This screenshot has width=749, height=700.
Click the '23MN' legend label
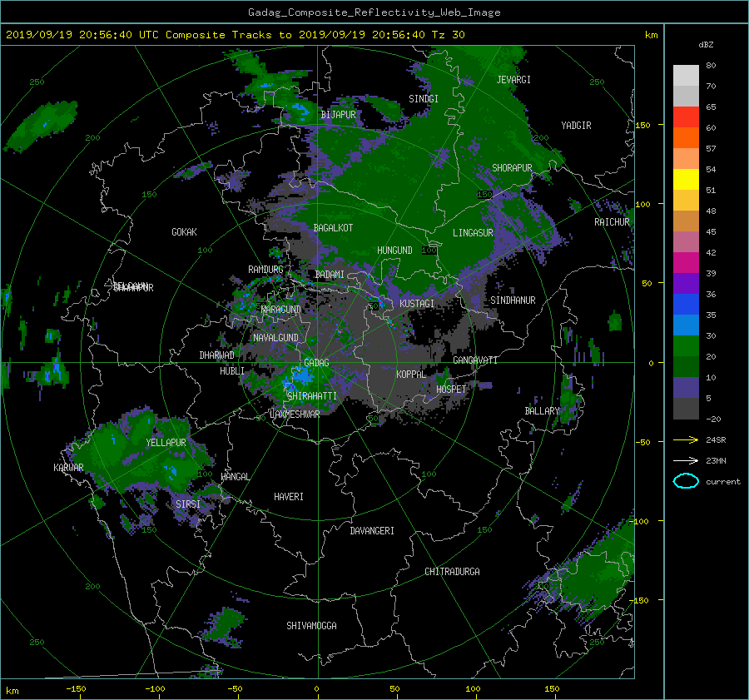point(716,460)
